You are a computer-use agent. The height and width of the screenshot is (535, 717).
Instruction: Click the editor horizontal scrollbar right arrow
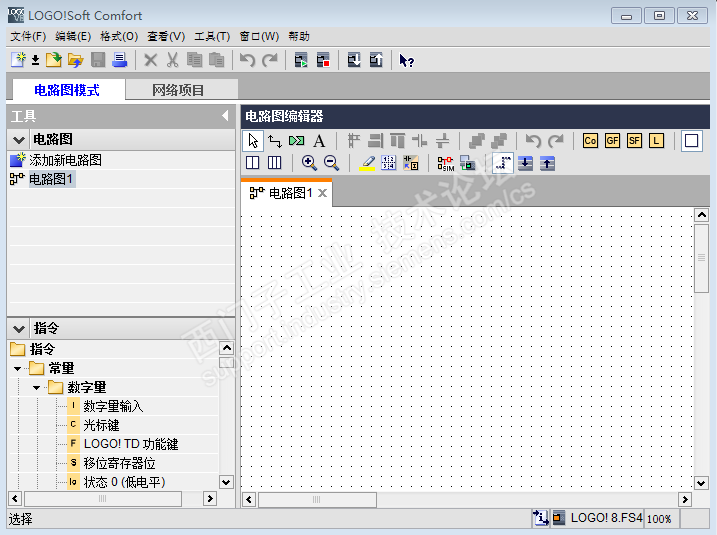click(x=685, y=499)
